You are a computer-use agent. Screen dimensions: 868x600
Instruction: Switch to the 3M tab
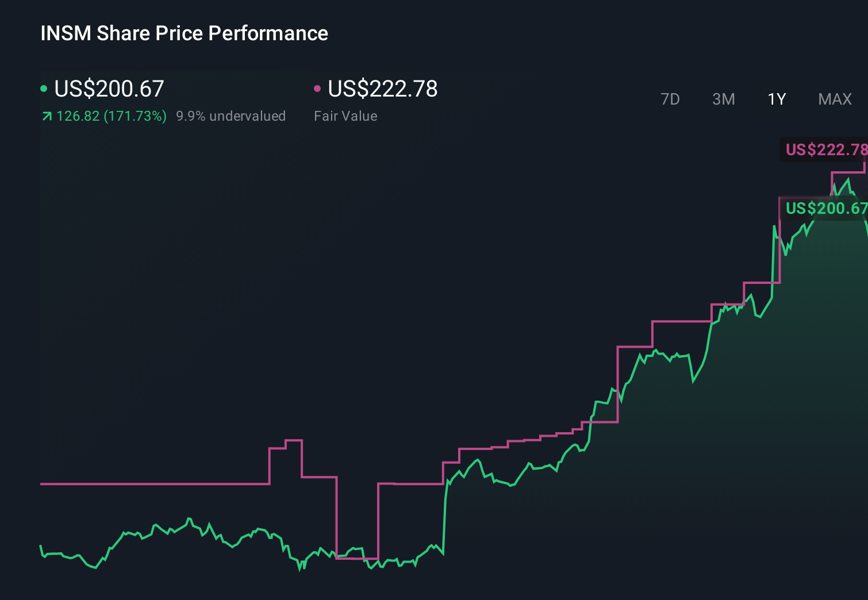[x=723, y=99]
